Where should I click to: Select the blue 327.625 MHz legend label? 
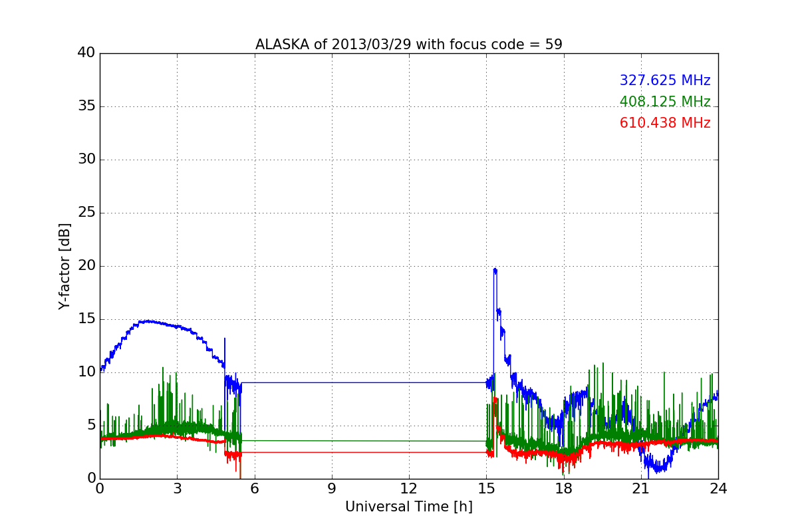(x=665, y=80)
